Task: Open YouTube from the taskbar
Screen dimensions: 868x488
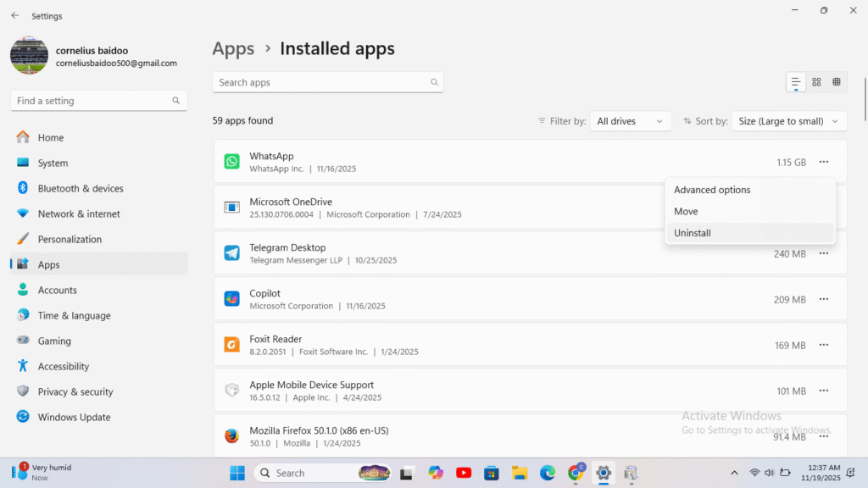Action: (x=464, y=473)
